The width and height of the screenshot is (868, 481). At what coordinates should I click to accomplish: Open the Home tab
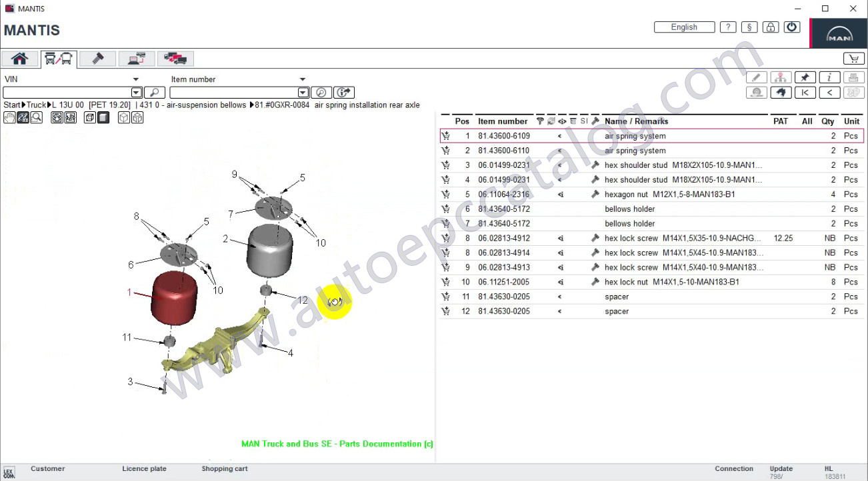tap(19, 59)
